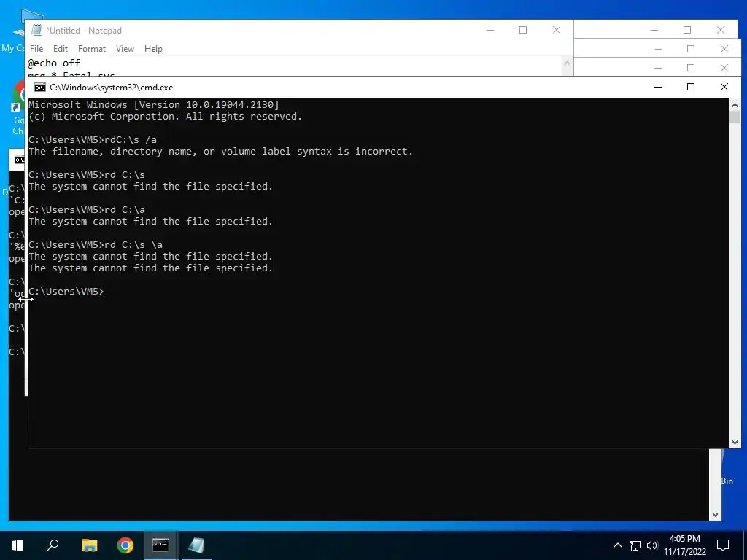Open the View menu in Notepad
This screenshot has height=560, width=747.
(x=125, y=49)
